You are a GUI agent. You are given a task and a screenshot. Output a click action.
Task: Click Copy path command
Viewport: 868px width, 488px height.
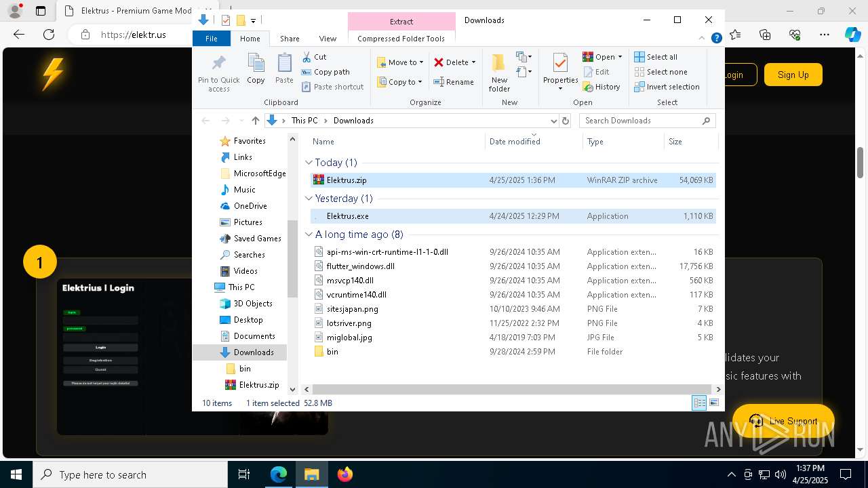325,72
